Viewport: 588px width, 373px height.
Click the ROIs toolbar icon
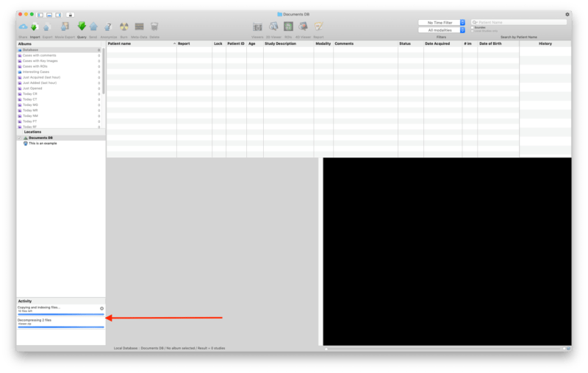pos(288,27)
